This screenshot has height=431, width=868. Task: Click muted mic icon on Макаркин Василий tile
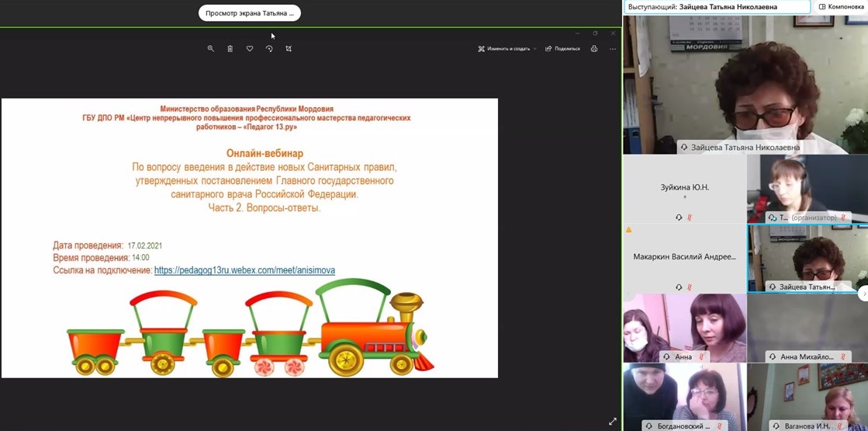[690, 287]
